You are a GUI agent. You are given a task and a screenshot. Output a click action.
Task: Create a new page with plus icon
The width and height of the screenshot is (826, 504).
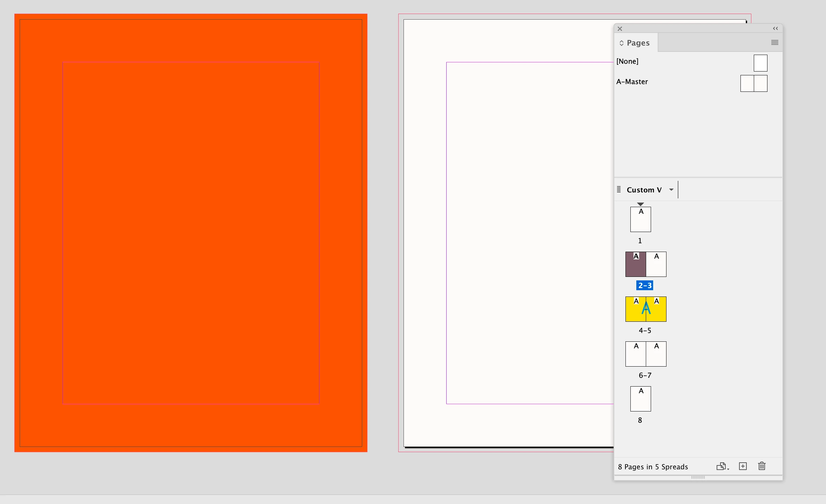pos(743,466)
